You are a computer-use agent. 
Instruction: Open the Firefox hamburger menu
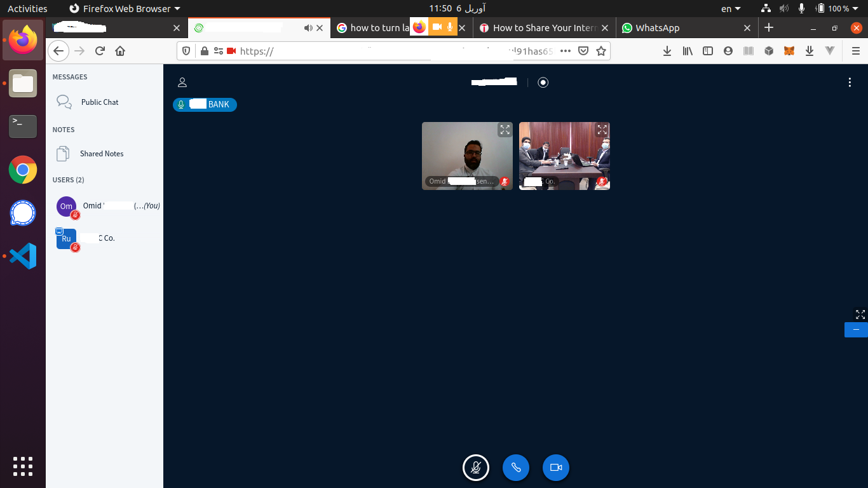click(855, 51)
